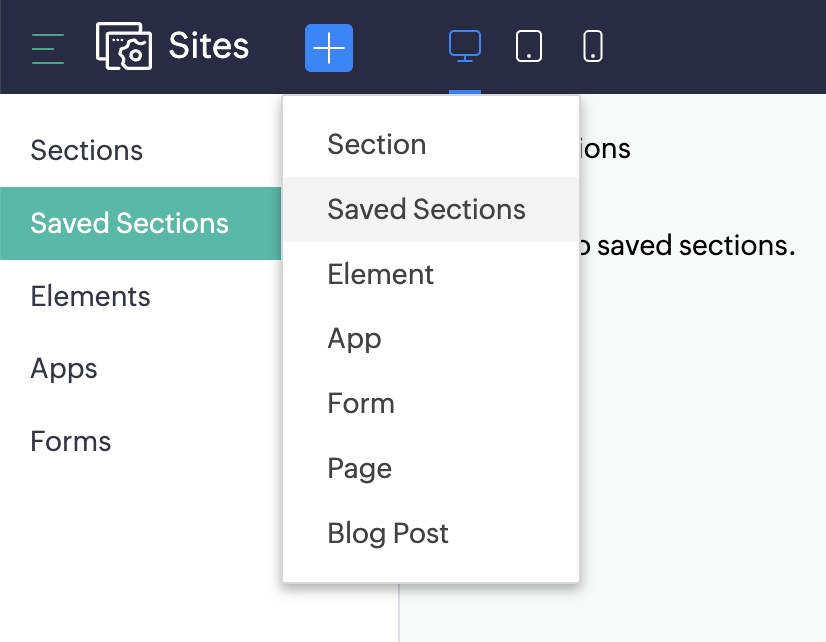Switch to mobile phone preview mode
This screenshot has height=642, width=826.
point(593,46)
